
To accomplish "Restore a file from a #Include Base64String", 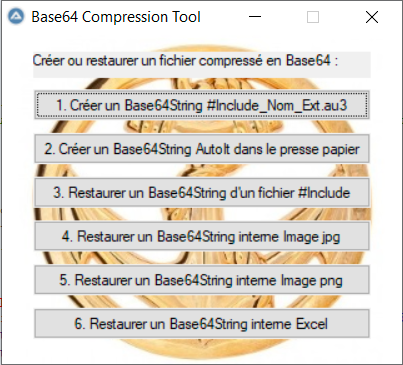I will pos(202,192).
